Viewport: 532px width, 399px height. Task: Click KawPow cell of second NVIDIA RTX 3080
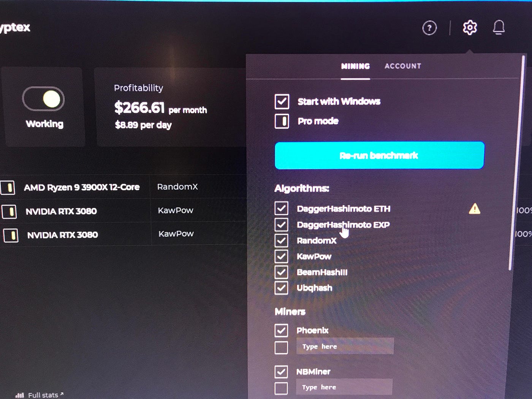pyautogui.click(x=176, y=234)
